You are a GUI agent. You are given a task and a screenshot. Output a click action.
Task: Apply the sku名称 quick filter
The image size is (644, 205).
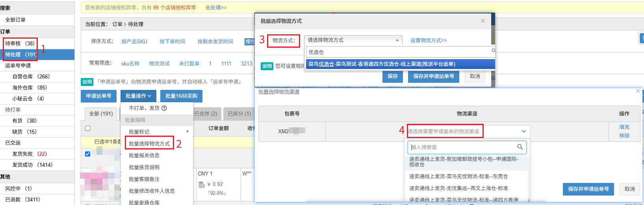pos(130,63)
